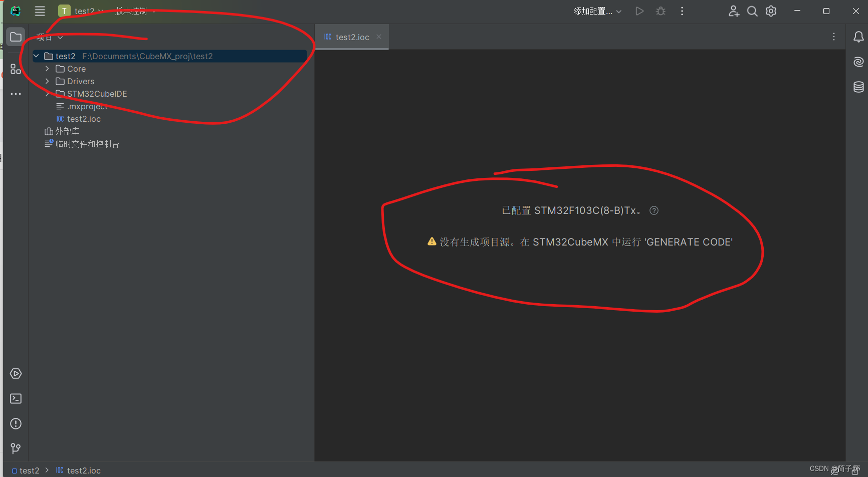This screenshot has height=477, width=868.
Task: Open the Git branch tool window
Action: pyautogui.click(x=16, y=448)
